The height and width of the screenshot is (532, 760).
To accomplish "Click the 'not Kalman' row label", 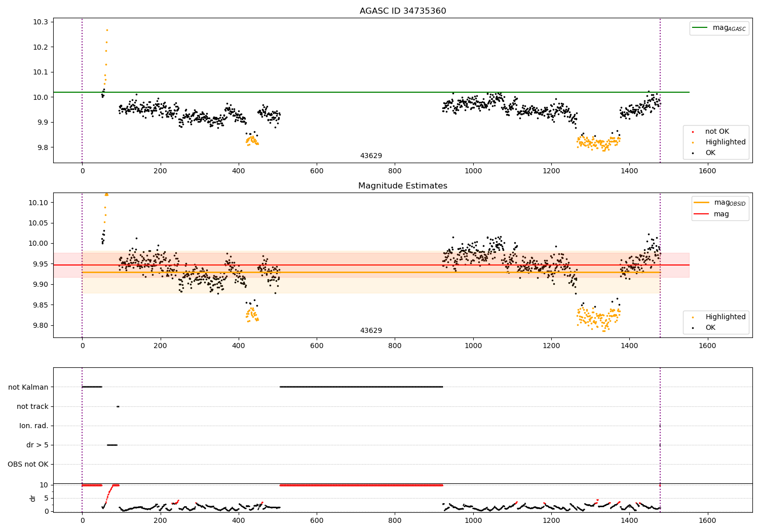I will coord(28,387).
